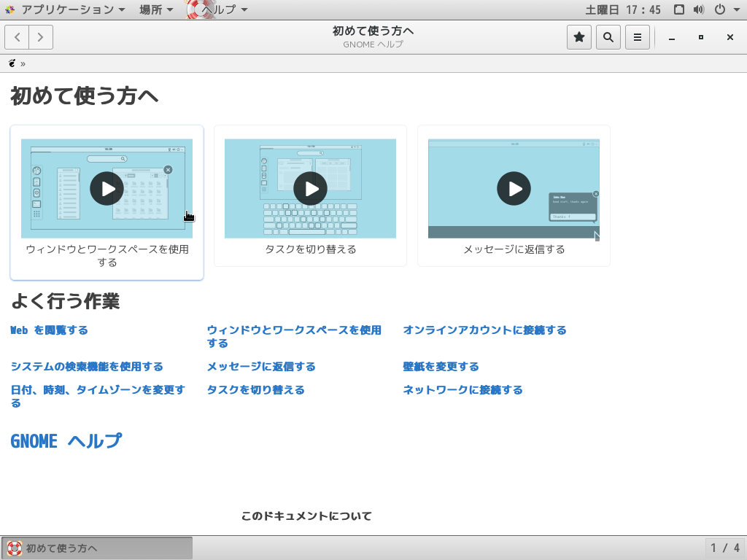Viewport: 747px width, 560px height.
Task: Play the ウィンドウとワークスペース video
Action: point(107,189)
